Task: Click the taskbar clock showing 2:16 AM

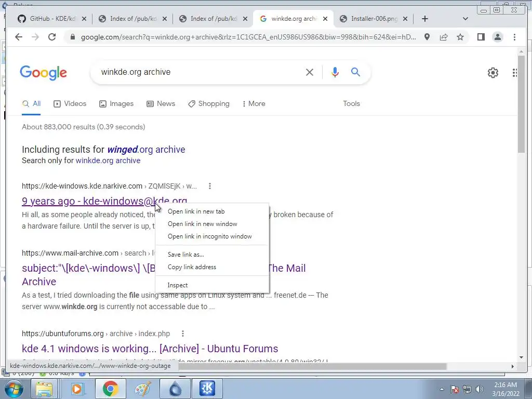Action: (506, 389)
